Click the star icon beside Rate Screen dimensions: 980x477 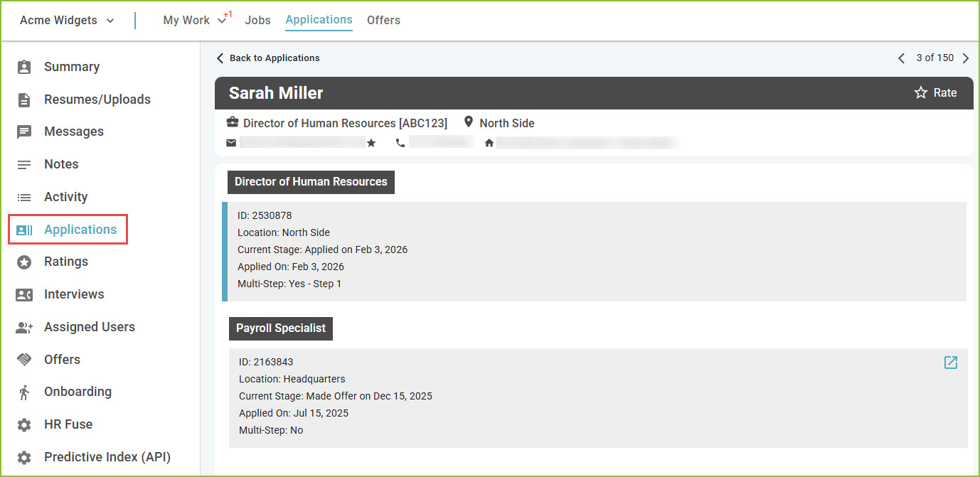(x=921, y=92)
